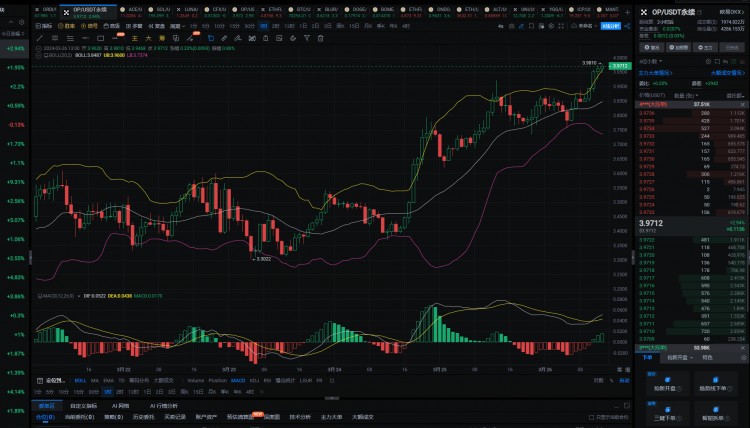Select the rectangle drawing tool
Viewport: 750px width, 428px height.
[x=100, y=38]
